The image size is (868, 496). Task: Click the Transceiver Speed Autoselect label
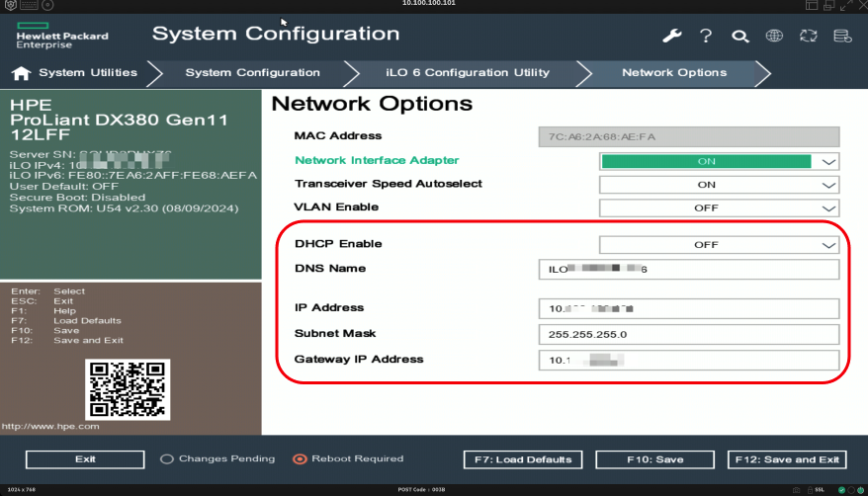pos(389,184)
